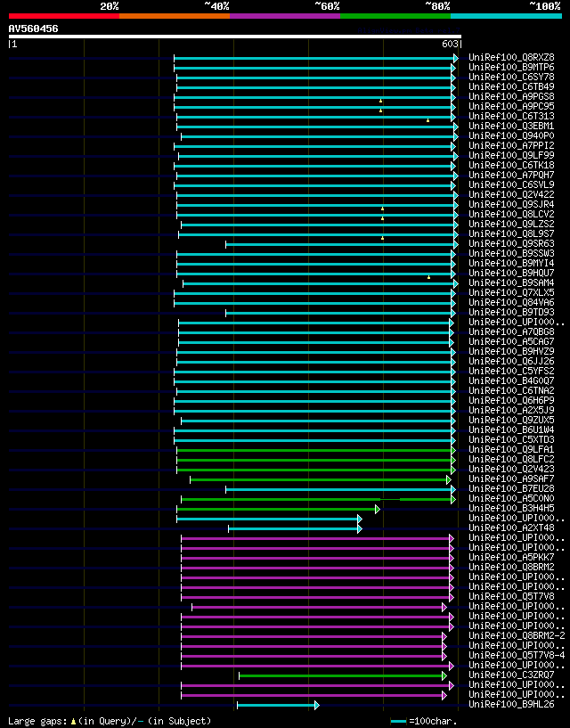Click the arrowhead ending the UniRef100_Q8RXZ8 alignment
Image resolution: width=570 pixels, height=728 pixels.
click(x=456, y=58)
